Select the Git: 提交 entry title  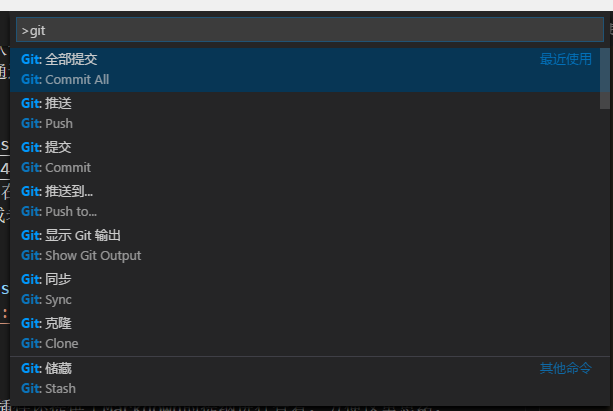click(x=46, y=147)
